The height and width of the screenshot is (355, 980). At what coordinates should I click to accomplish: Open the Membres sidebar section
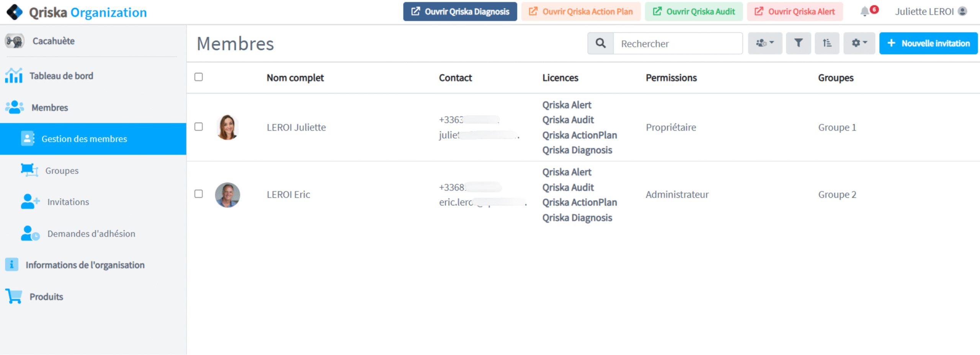pyautogui.click(x=93, y=107)
